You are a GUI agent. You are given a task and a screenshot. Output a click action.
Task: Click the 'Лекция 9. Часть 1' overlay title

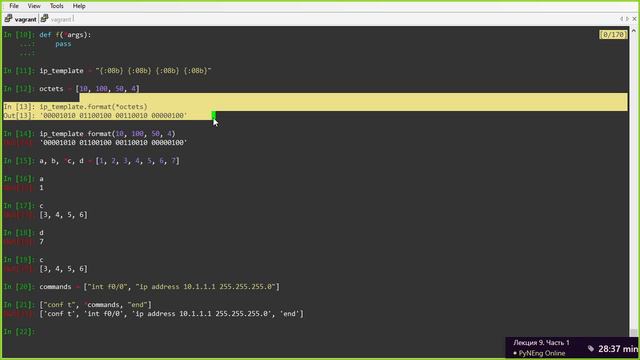click(x=541, y=342)
